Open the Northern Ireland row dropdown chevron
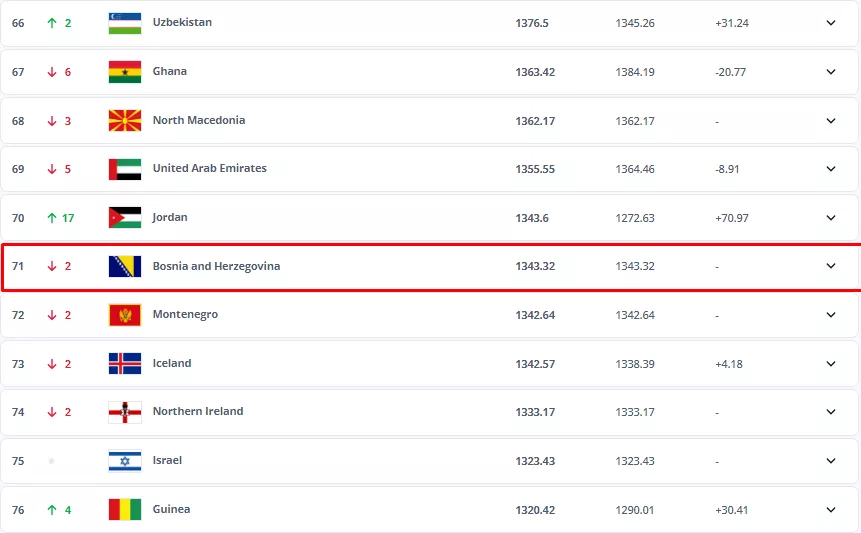861x533 pixels. (x=830, y=412)
